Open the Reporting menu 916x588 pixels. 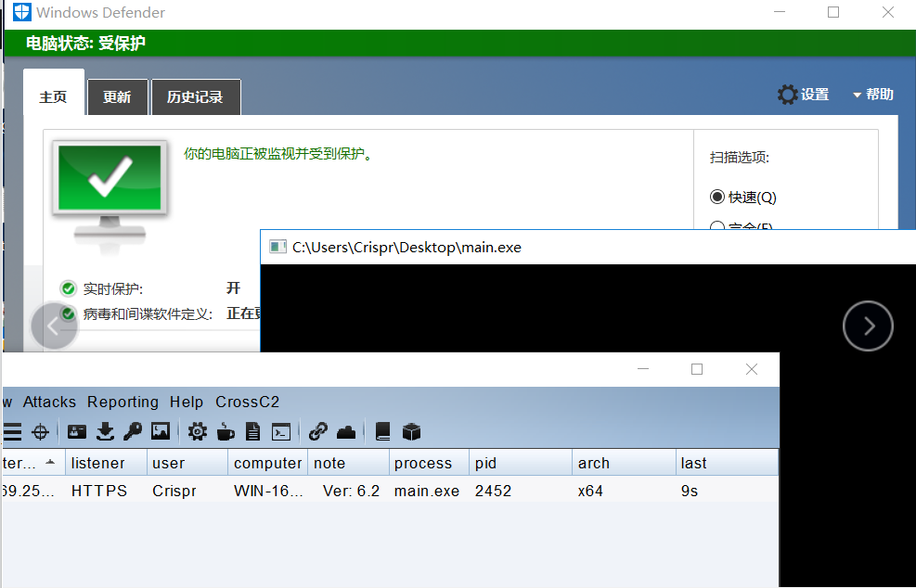coord(123,402)
